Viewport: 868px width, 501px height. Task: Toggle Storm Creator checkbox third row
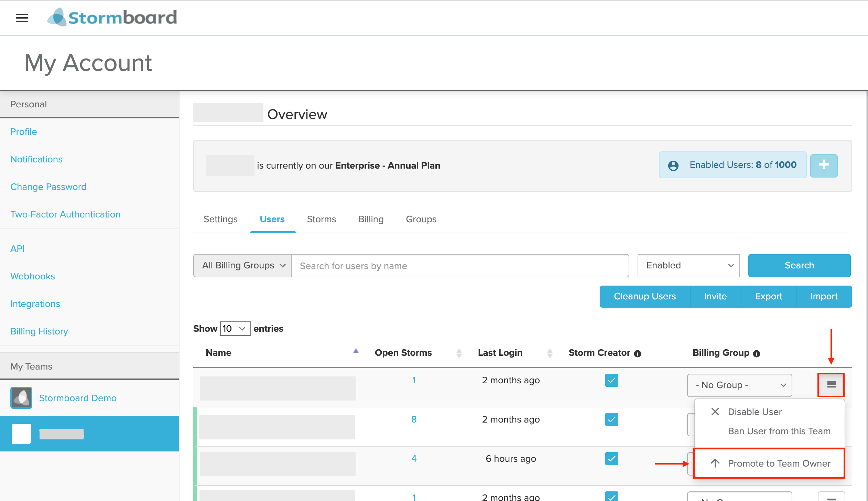tap(611, 459)
